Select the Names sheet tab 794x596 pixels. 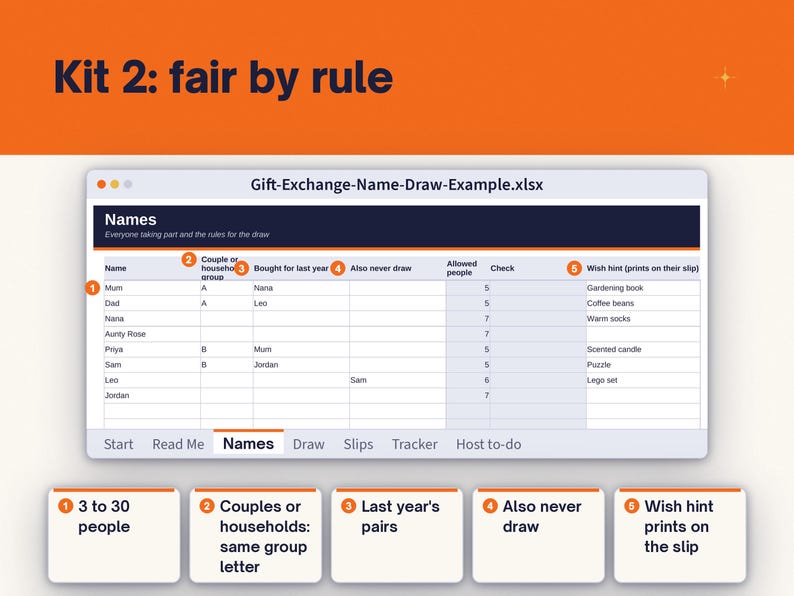(248, 443)
